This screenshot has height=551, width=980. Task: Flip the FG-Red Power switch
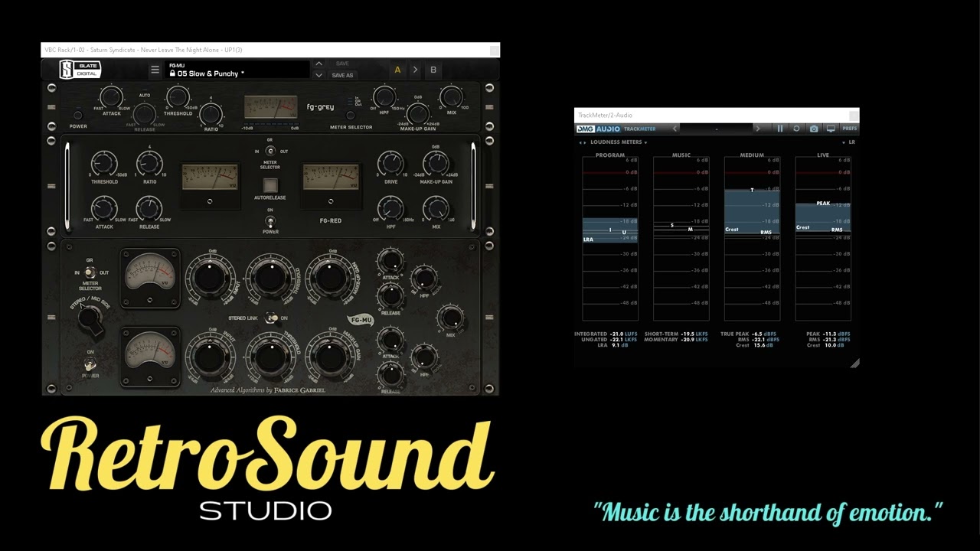269,220
